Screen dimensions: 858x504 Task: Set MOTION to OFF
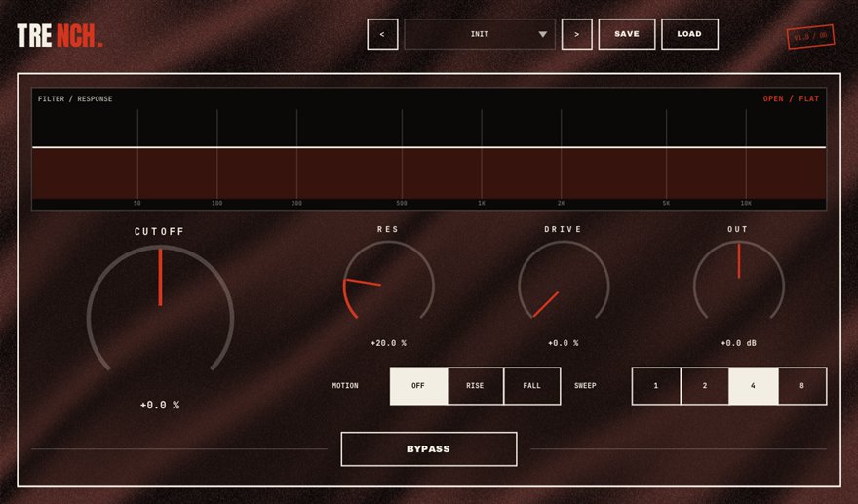coord(418,386)
